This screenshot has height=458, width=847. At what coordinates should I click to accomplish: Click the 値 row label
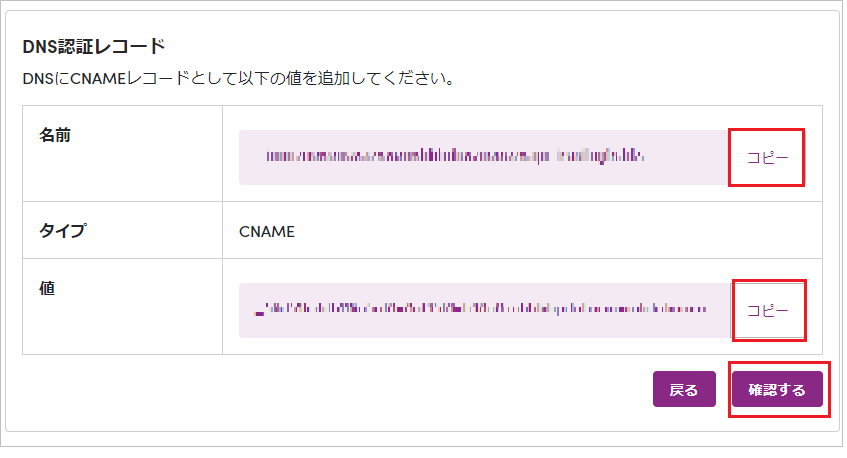(x=47, y=288)
